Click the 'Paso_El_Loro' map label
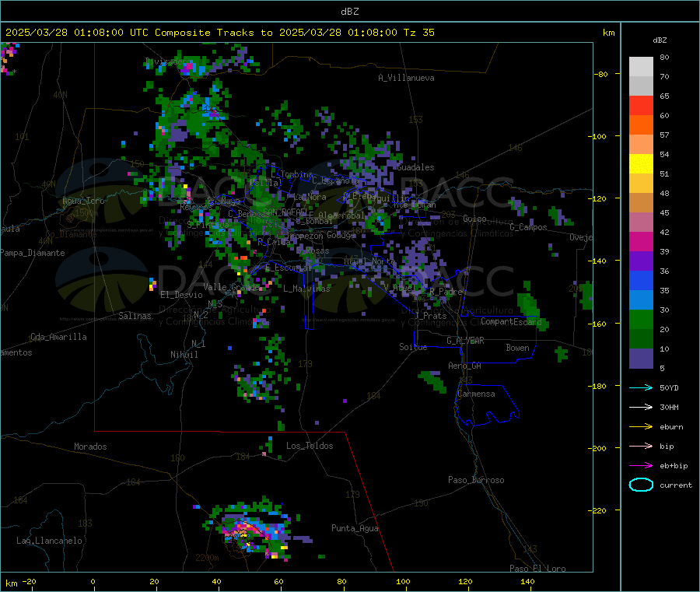This screenshot has width=700, height=592. pyautogui.click(x=537, y=569)
